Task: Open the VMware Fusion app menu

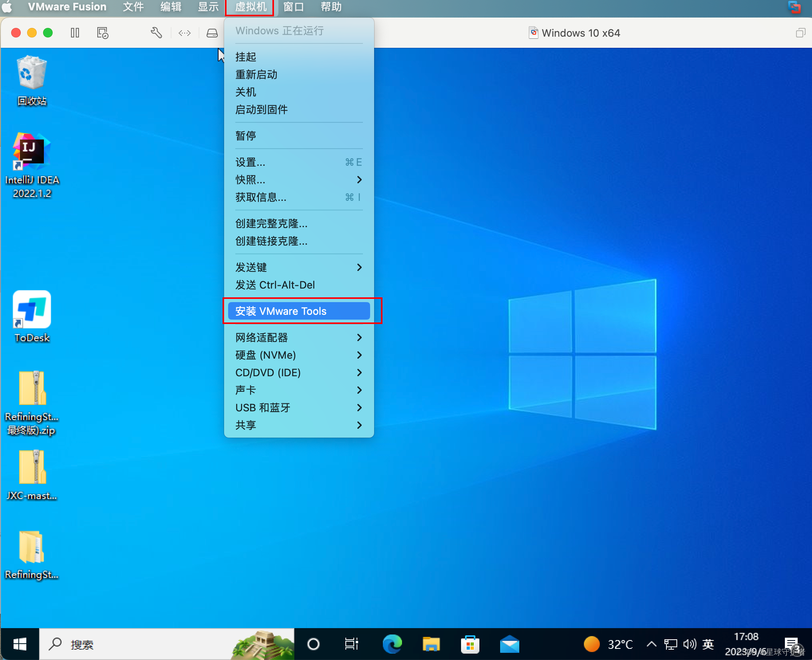Action: (x=67, y=7)
